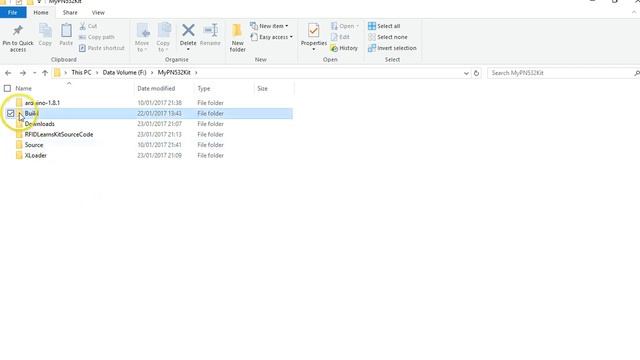Screen dimensions: 640x360
Task: Sort by Name column header
Action: (x=23, y=88)
